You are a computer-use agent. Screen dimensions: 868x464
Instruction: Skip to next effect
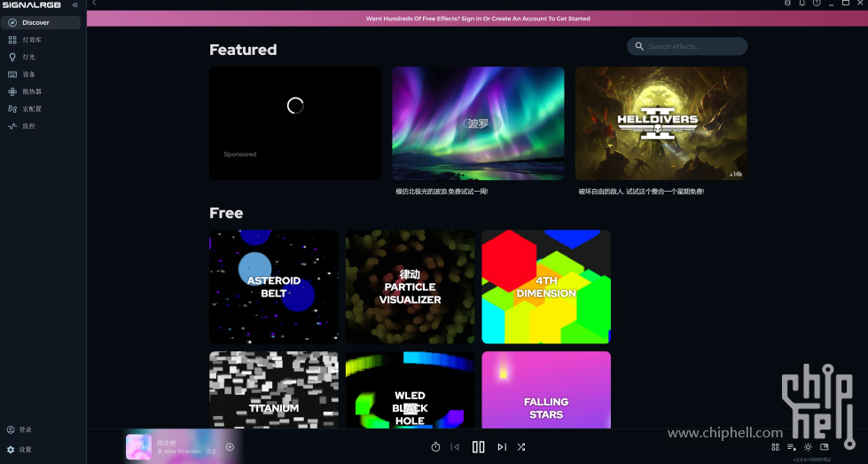pyautogui.click(x=502, y=447)
